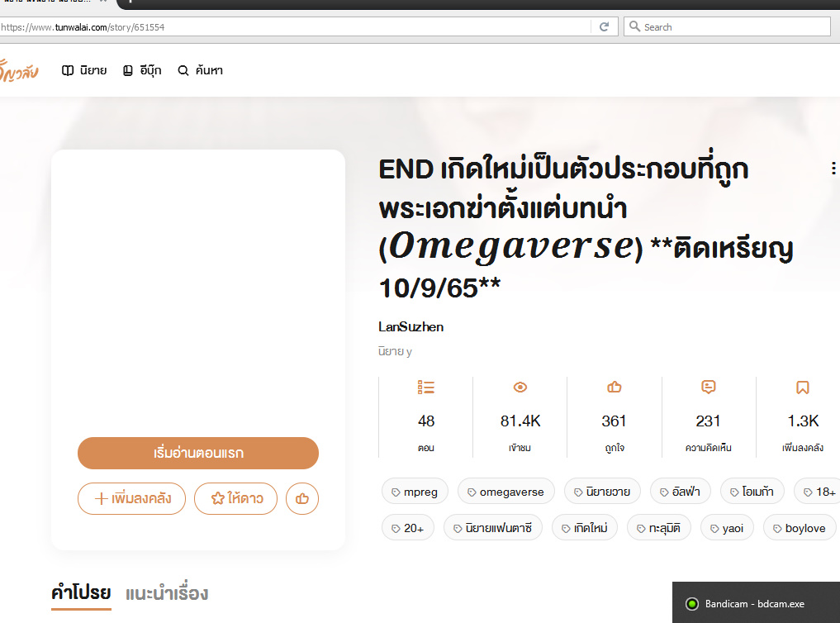Select the 20+ tag
This screenshot has height=623, width=840.
(x=408, y=528)
